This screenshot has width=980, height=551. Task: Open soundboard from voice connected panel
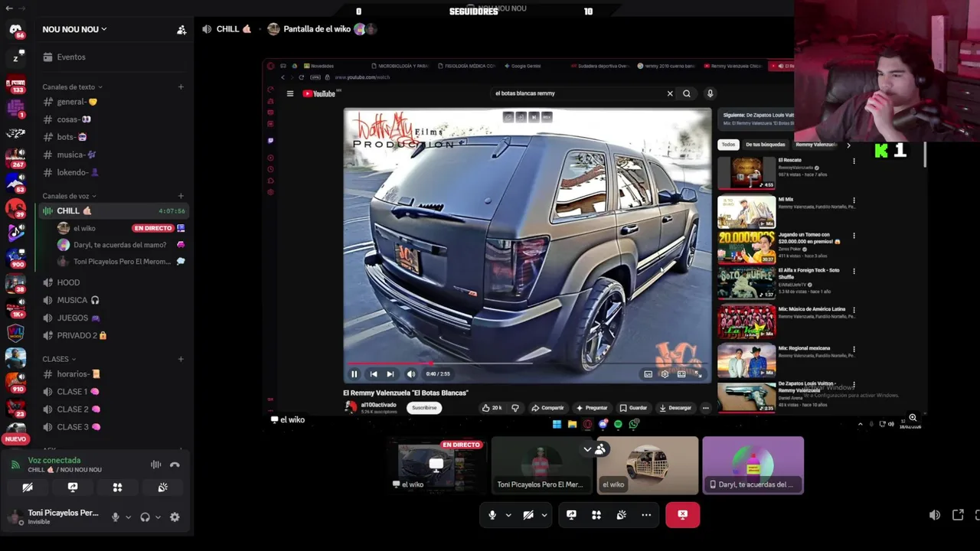pyautogui.click(x=162, y=487)
